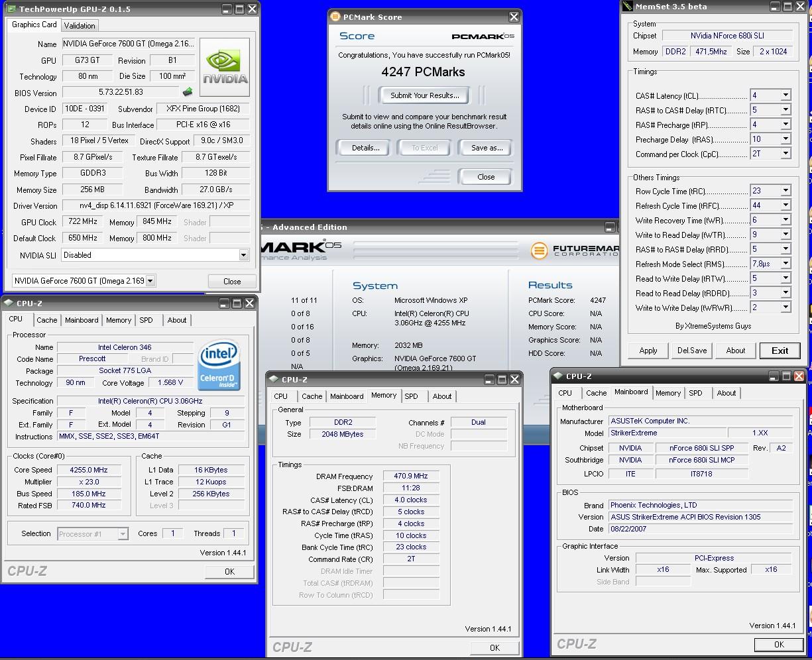
Task: Open the Write to Write Delay (tWRWR) dropdown
Action: (785, 307)
